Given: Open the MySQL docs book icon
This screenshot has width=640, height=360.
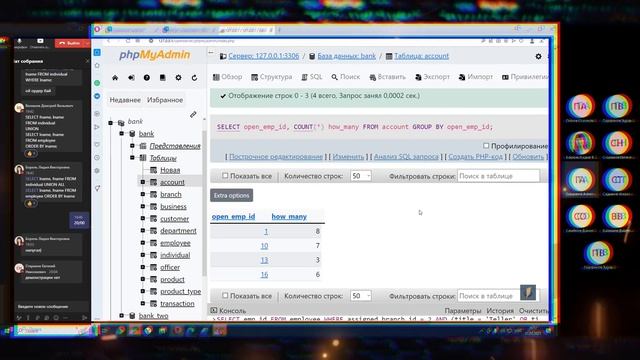Looking at the screenshot, I should (x=162, y=78).
